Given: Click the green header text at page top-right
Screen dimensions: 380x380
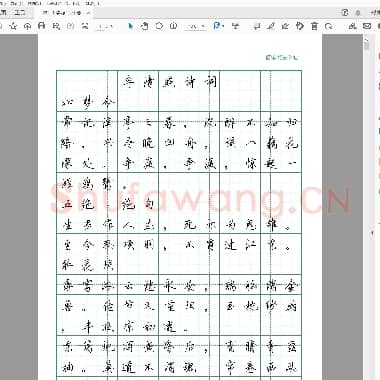Looking at the screenshot, I should coord(282,57).
